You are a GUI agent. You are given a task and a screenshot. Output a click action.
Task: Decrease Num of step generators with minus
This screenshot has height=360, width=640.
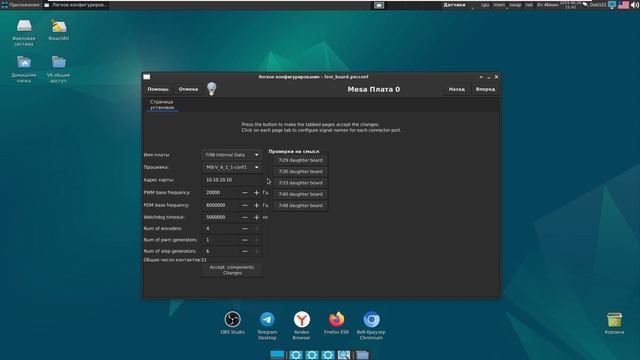[245, 251]
